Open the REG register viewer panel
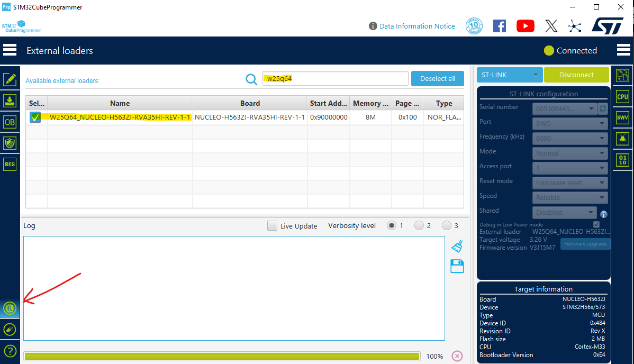Viewport: 634px width, 364px height. [x=10, y=164]
